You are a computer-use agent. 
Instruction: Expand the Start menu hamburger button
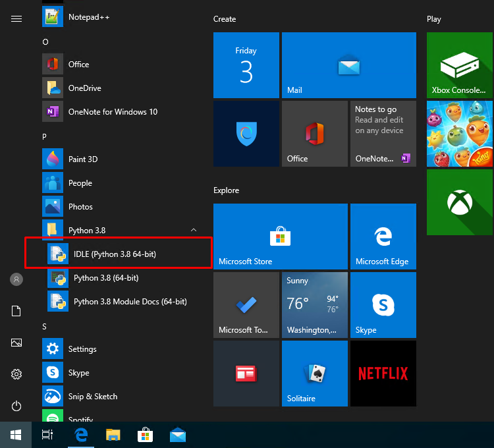pyautogui.click(x=16, y=19)
